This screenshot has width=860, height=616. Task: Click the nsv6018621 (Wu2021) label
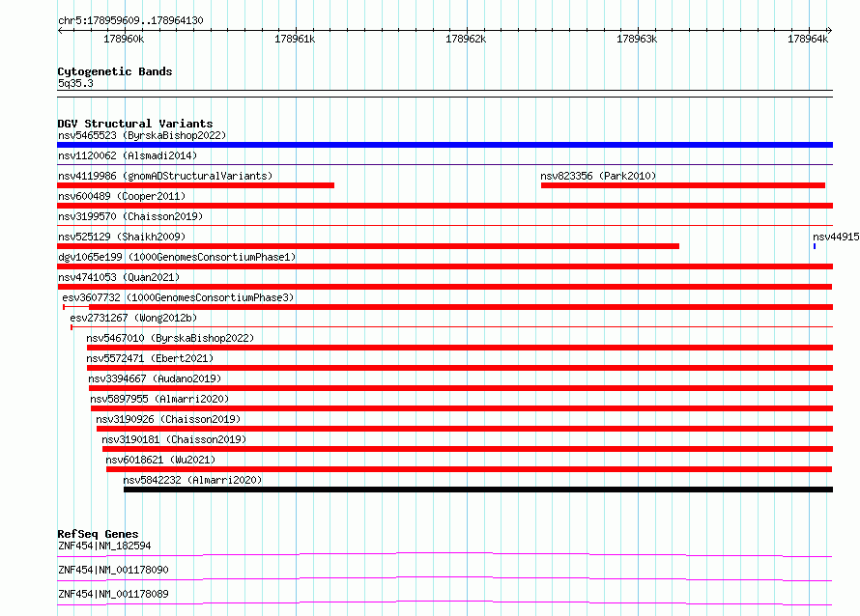click(160, 460)
